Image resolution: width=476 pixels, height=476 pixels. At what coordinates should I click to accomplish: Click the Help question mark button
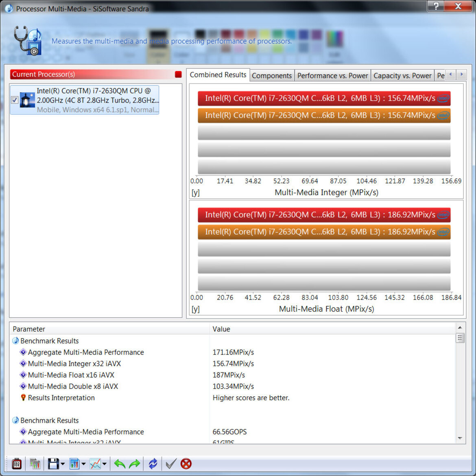coord(436,6)
